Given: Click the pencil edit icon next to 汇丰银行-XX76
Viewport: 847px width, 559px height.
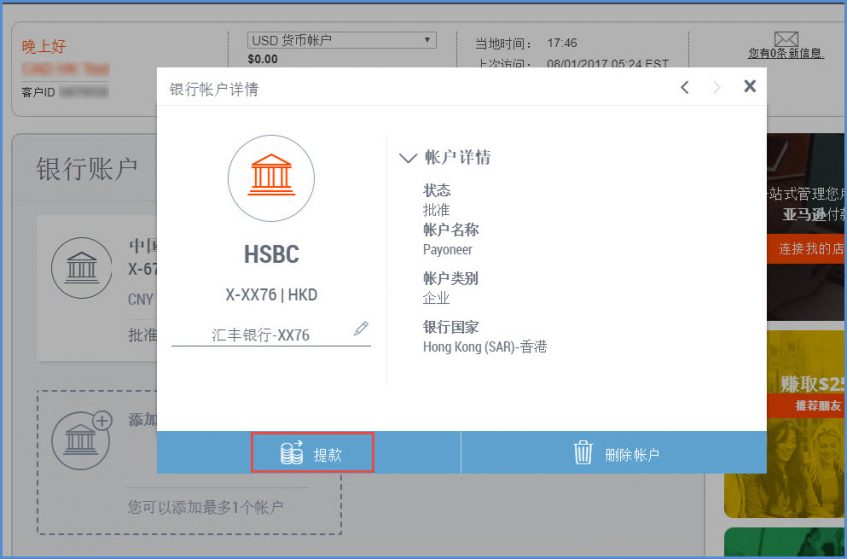Looking at the screenshot, I should 361,328.
